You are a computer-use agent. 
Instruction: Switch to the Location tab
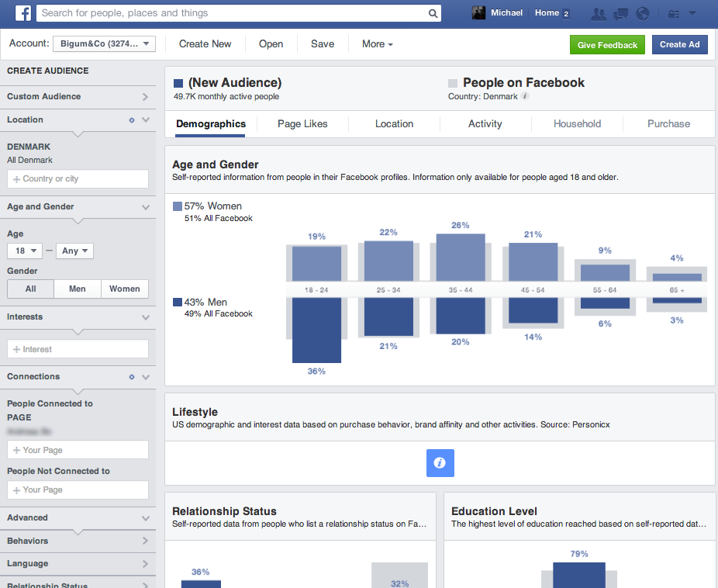394,124
